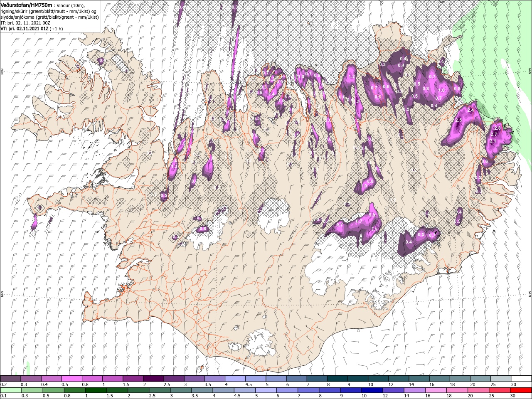Pick the bright pink snow swatch starting at 0.5

tap(71, 379)
